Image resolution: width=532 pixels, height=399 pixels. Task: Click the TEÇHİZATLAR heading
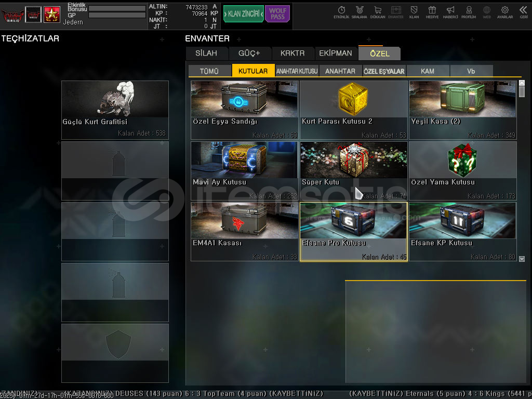[x=30, y=38]
